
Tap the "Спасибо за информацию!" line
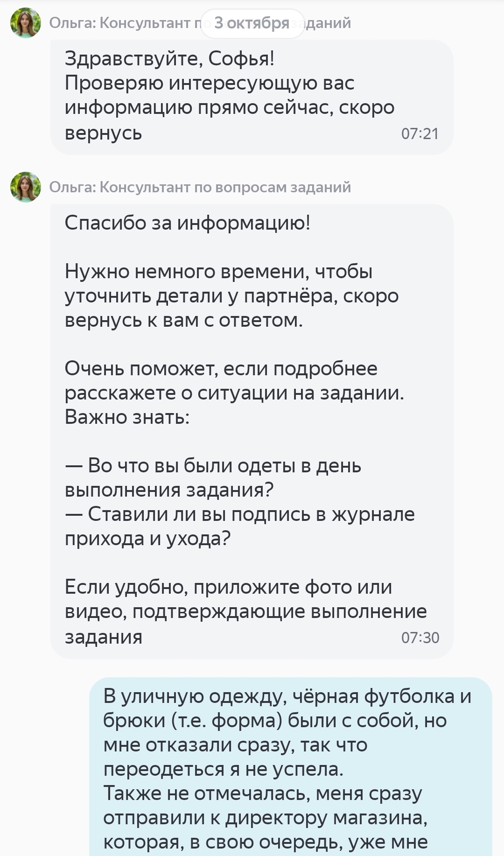(187, 223)
